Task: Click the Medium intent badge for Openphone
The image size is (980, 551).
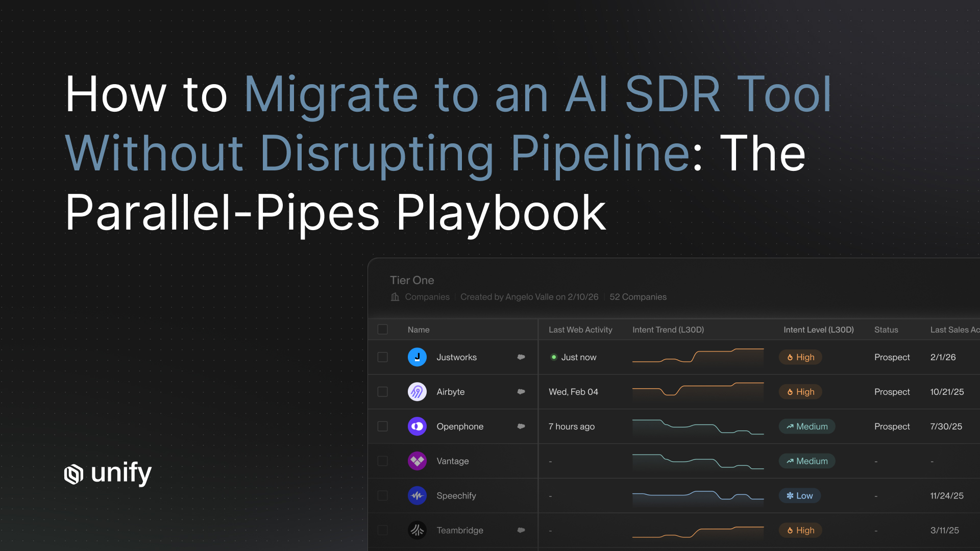Action: (807, 427)
